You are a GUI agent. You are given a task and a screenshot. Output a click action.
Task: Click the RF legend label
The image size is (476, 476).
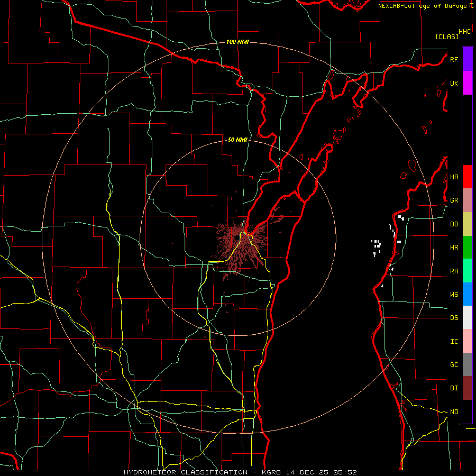point(454,59)
